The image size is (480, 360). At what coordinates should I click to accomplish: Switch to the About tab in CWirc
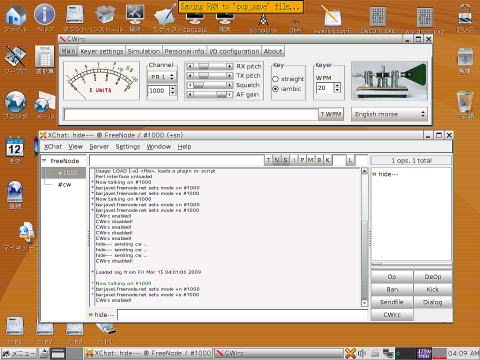pyautogui.click(x=273, y=51)
